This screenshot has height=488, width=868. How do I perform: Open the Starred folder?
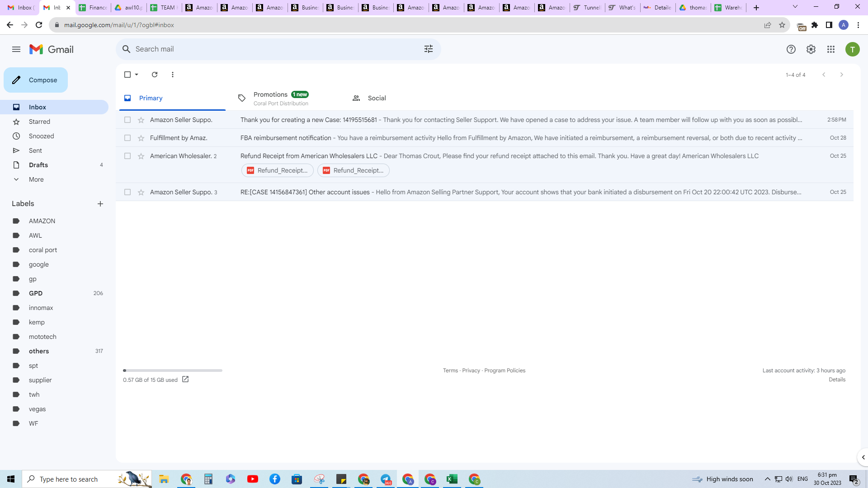[54, 122]
